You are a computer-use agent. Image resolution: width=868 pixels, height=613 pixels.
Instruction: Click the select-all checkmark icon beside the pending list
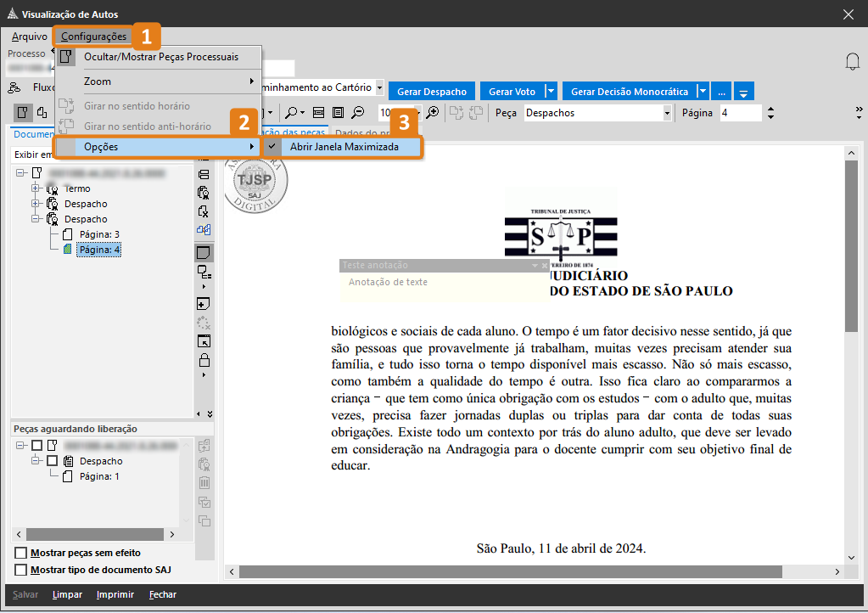204,503
